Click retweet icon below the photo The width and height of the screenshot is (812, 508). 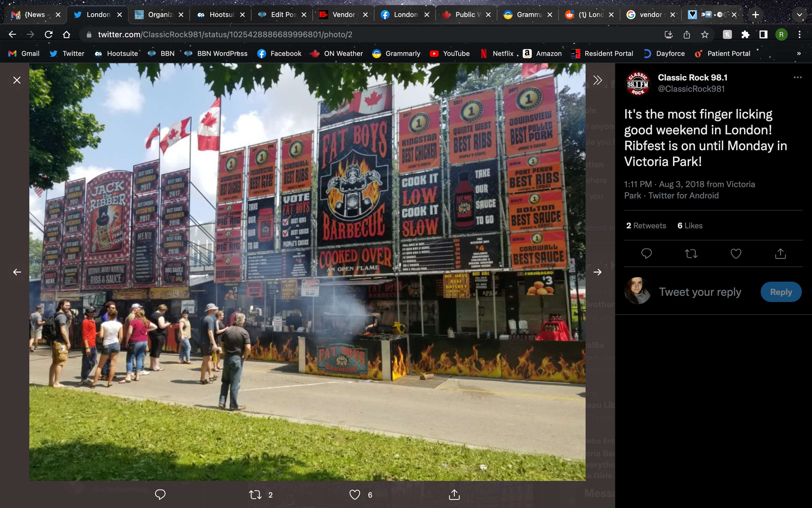[255, 494]
